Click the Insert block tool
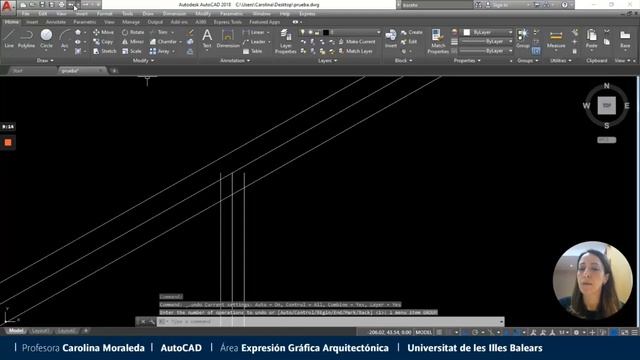 tap(391, 39)
